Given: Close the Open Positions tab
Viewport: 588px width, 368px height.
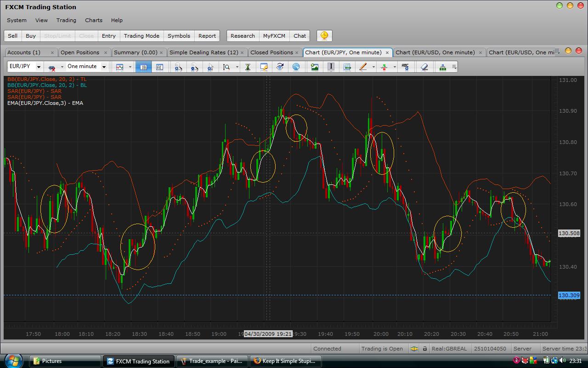Looking at the screenshot, I should [x=106, y=53].
